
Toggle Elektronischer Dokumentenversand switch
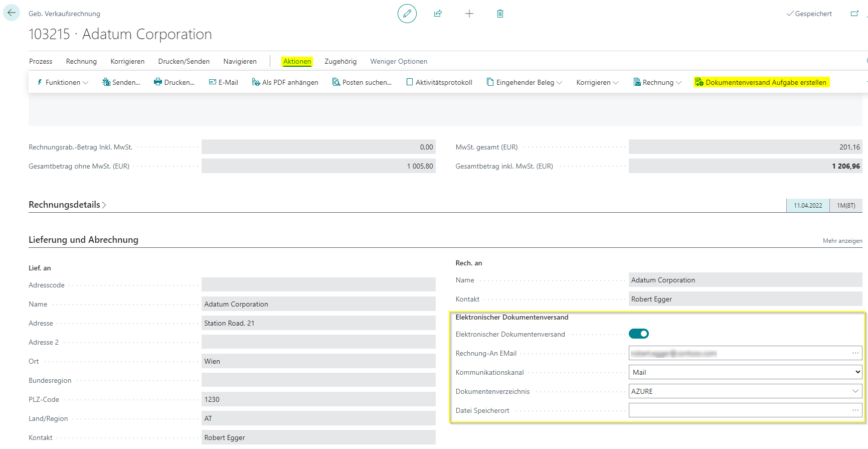638,334
